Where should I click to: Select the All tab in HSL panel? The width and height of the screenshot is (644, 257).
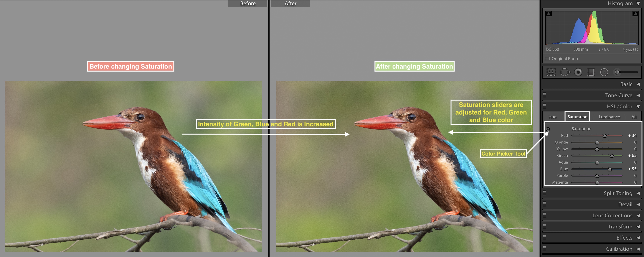(634, 116)
